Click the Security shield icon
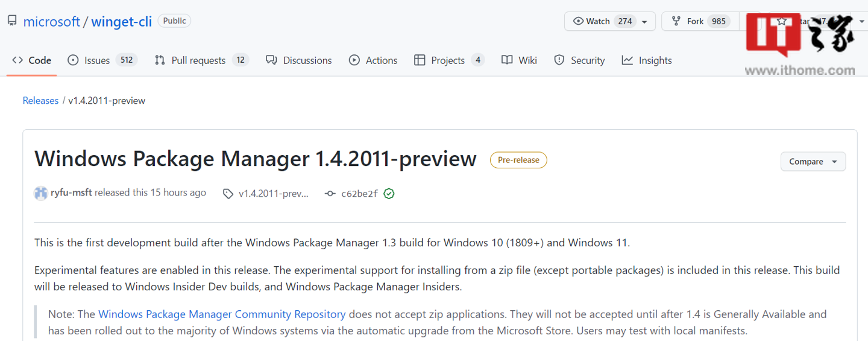Screen dimensions: 868x341 click(x=559, y=60)
